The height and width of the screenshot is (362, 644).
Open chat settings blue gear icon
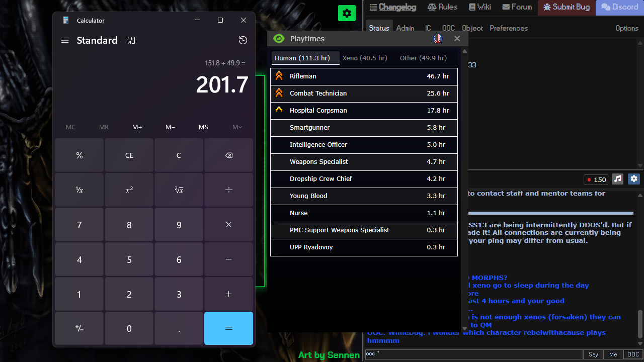pyautogui.click(x=634, y=179)
